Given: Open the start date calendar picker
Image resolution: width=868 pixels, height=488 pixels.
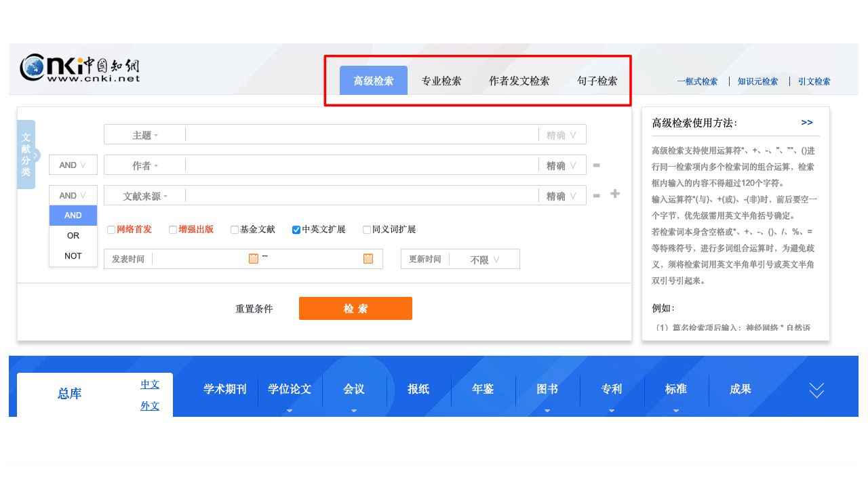Looking at the screenshot, I should 254,258.
